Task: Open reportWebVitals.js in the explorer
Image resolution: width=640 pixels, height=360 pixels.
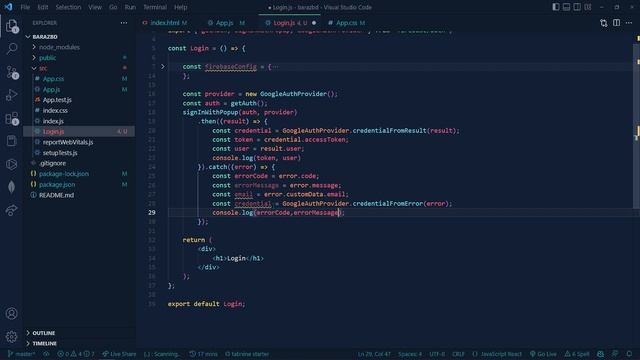Action: tap(68, 142)
